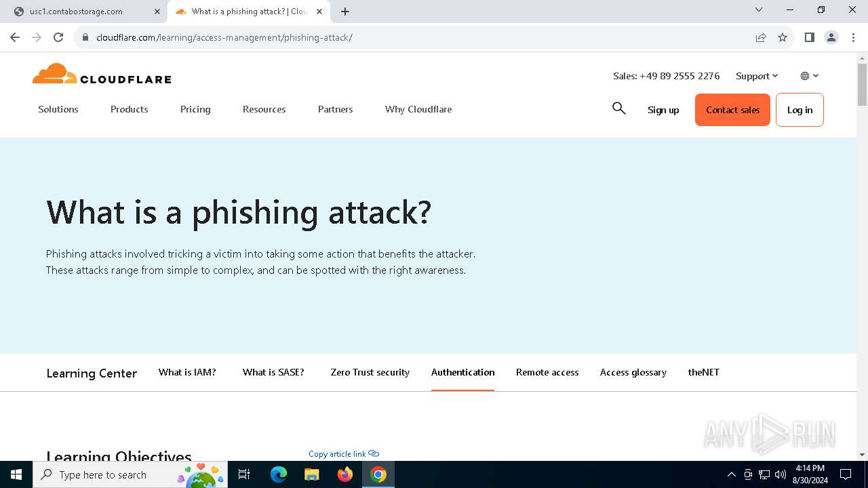
Task: Open the language globe selector
Action: tap(810, 76)
